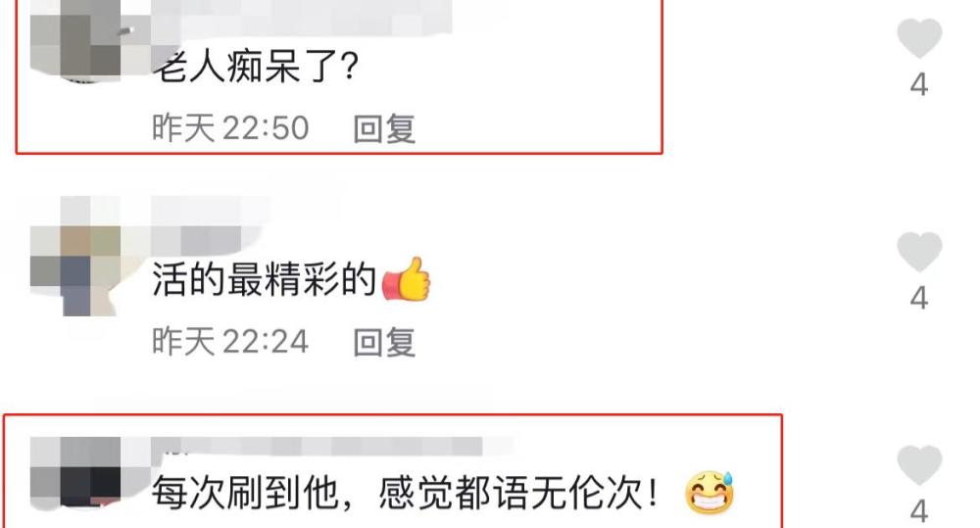Like the comment "老人痴呆了?" with heart icon

919,37
